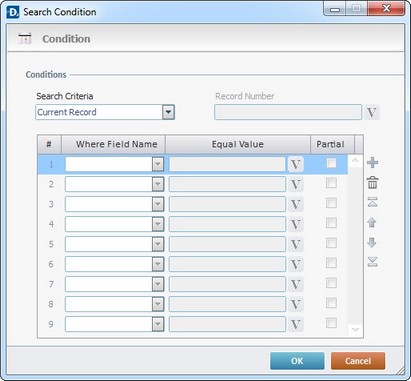Check Partial box for row 3
Image resolution: width=411 pixels, height=381 pixels.
[x=331, y=203]
